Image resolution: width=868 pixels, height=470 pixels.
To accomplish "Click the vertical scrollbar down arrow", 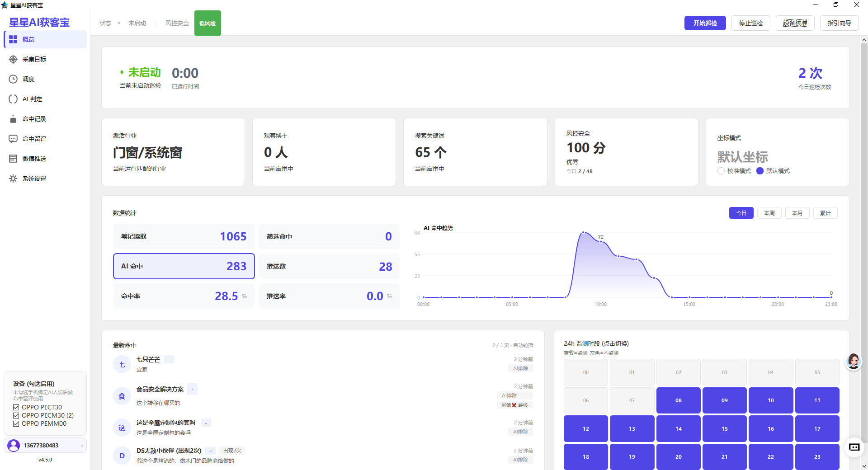I will click(x=864, y=466).
